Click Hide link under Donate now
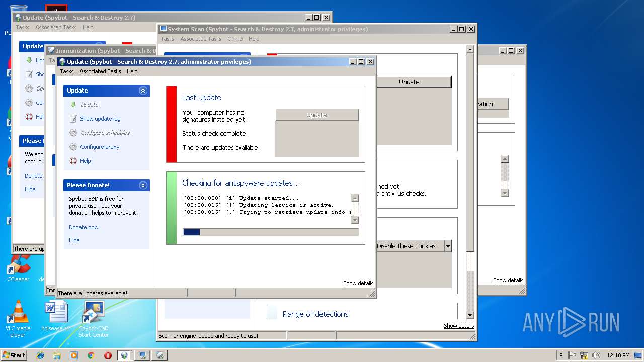The image size is (644, 362). click(74, 240)
